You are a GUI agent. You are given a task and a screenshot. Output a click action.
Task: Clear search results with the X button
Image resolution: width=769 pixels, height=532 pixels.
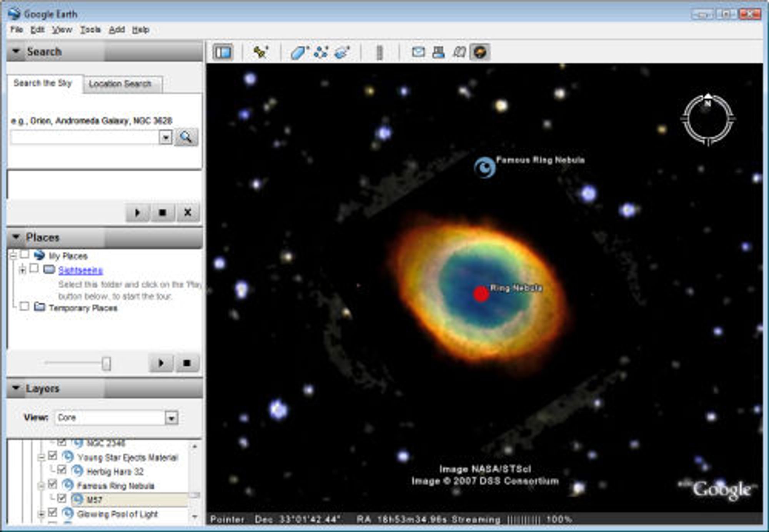click(x=188, y=212)
